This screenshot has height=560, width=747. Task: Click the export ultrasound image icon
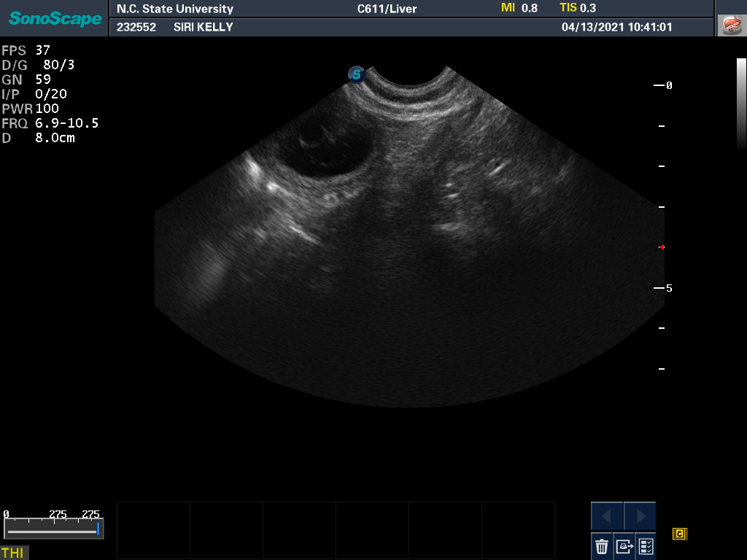point(624,545)
